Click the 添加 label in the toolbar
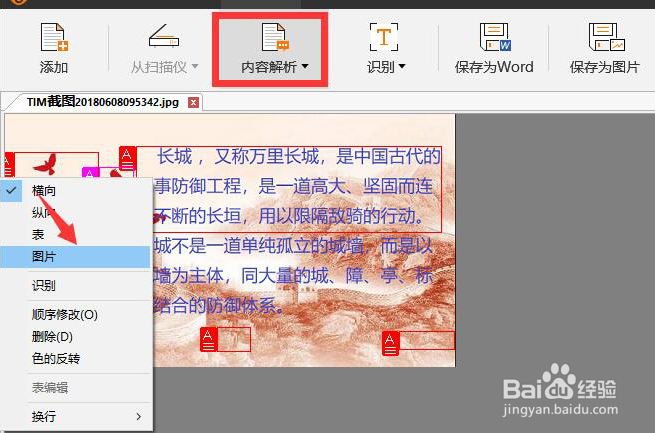 [x=54, y=67]
